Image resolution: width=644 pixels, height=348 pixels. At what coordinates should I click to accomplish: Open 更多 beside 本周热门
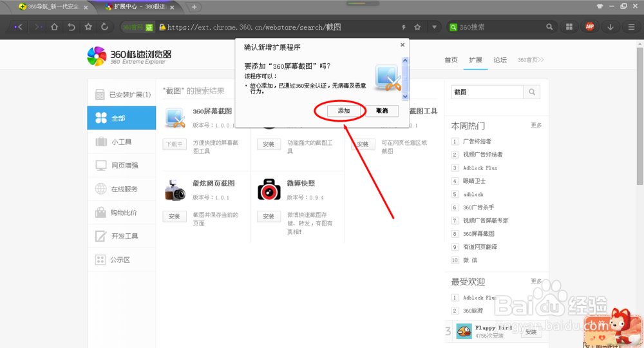(536, 125)
